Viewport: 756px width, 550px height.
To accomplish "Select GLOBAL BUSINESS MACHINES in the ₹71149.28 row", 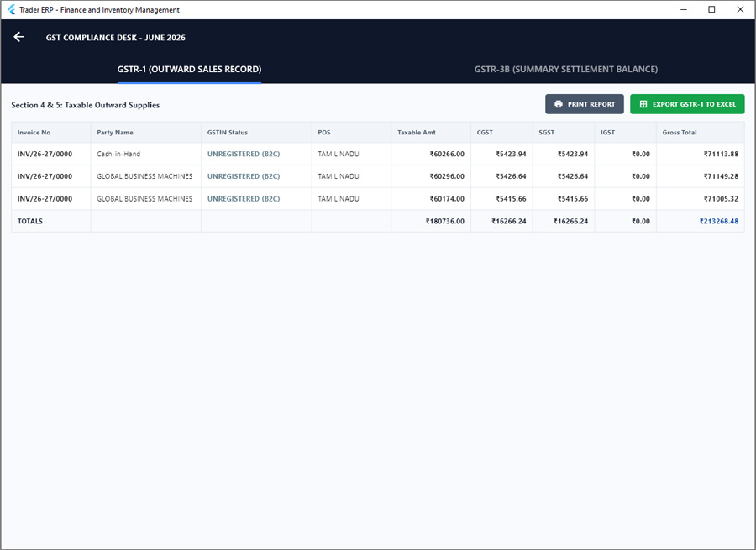I will pyautogui.click(x=144, y=176).
